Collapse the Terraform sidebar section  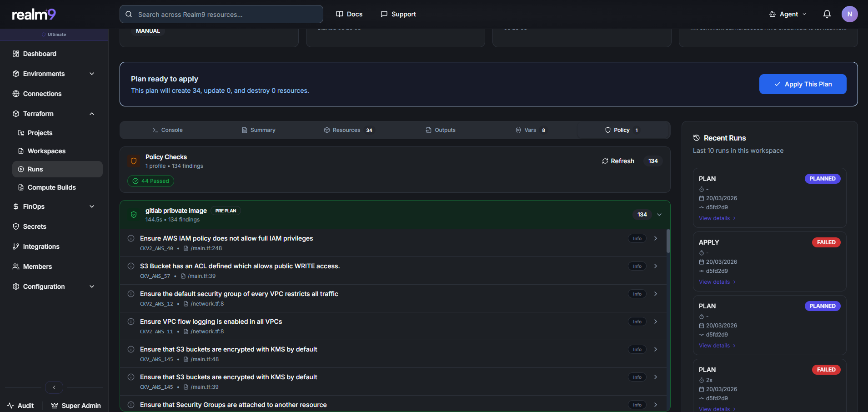tap(92, 114)
